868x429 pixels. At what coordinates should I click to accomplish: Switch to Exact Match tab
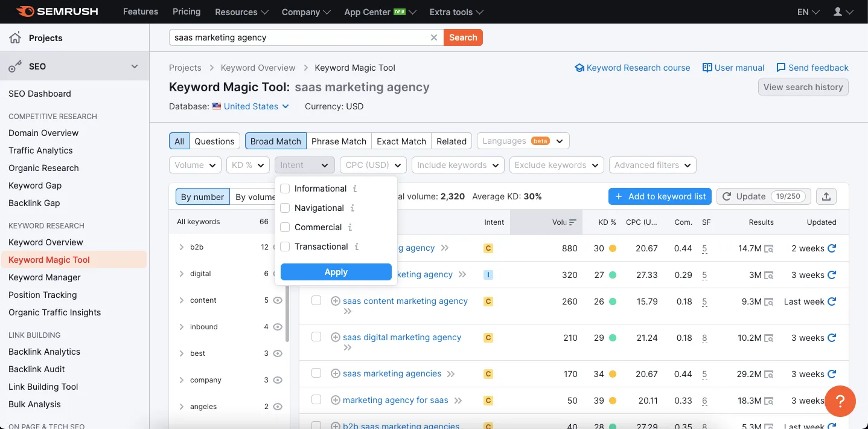(x=401, y=141)
